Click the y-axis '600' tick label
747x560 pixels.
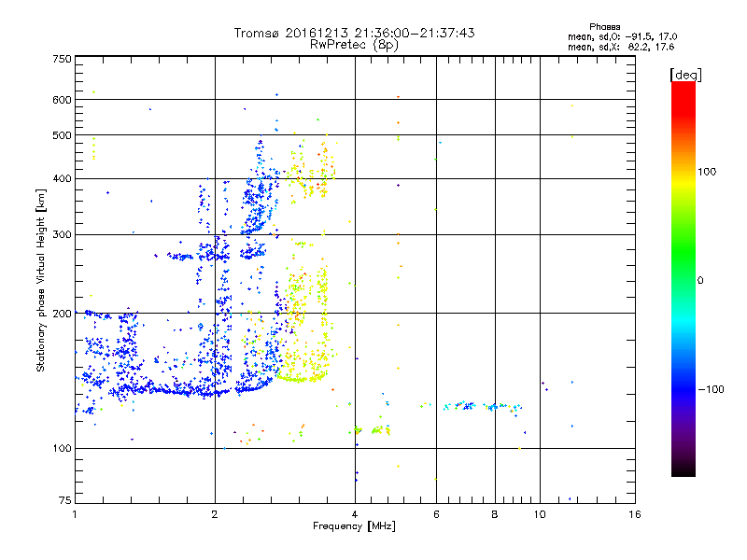click(62, 100)
